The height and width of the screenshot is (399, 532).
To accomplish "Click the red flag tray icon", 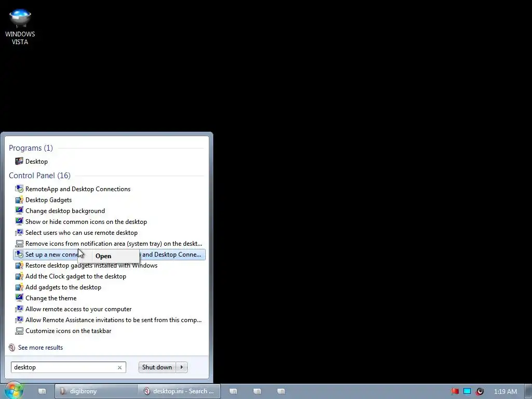I will click(455, 391).
